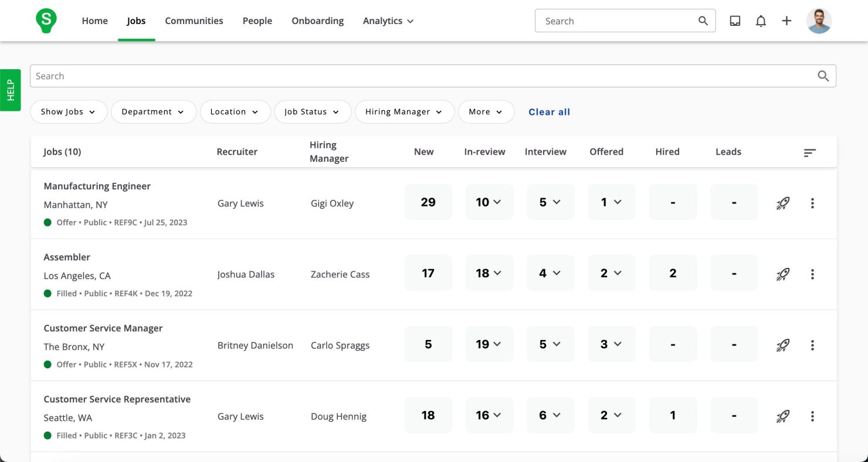Focus the top navigation Search field
The image size is (868, 462).
coord(625,21)
